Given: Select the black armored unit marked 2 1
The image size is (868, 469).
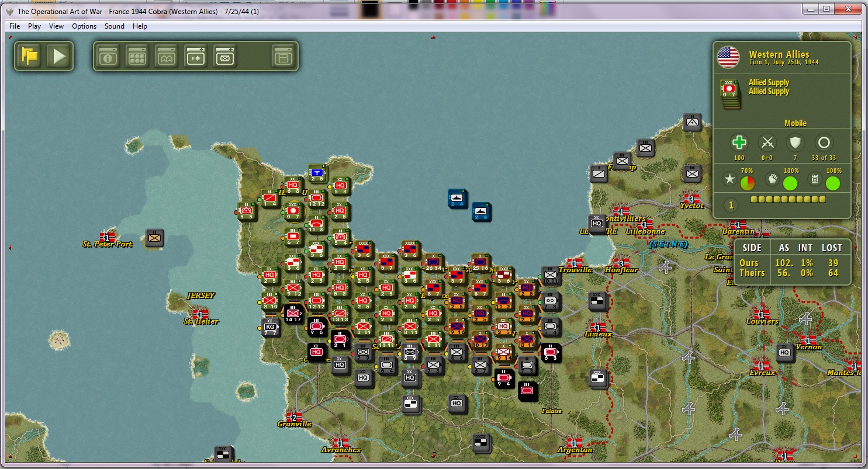Looking at the screenshot, I should point(340,339).
